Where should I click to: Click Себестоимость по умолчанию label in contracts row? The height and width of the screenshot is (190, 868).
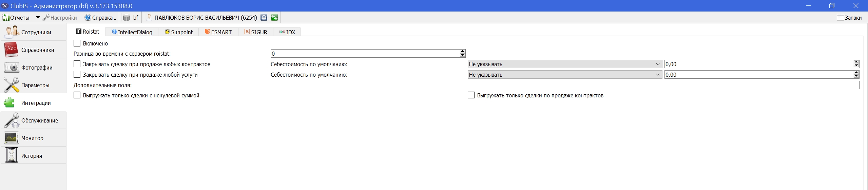pos(309,64)
